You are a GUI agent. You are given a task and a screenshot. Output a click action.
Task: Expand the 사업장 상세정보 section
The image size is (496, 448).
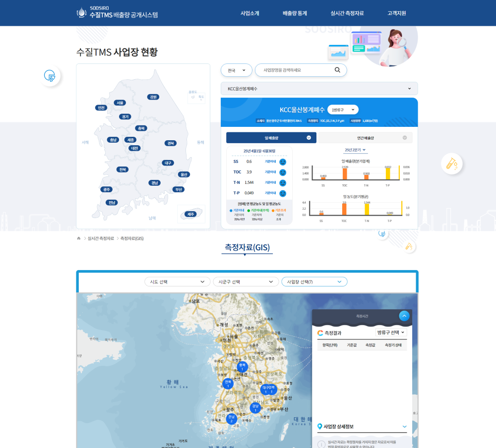pos(405,427)
